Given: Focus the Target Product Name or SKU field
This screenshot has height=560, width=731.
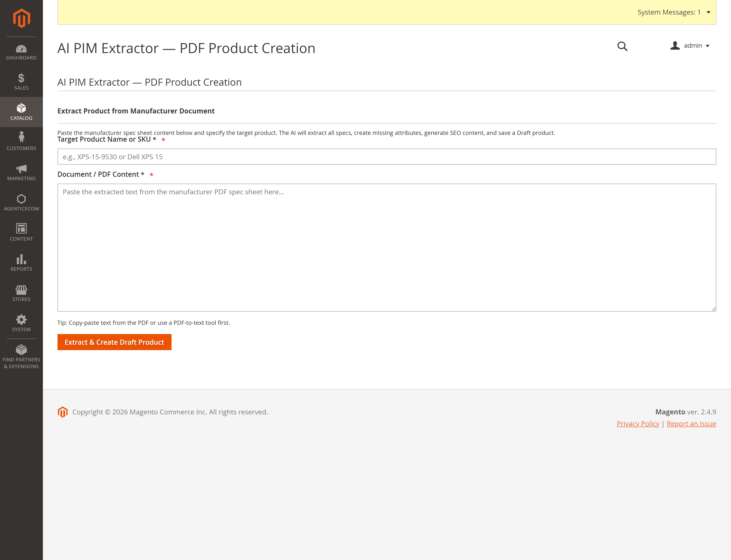Looking at the screenshot, I should [387, 157].
